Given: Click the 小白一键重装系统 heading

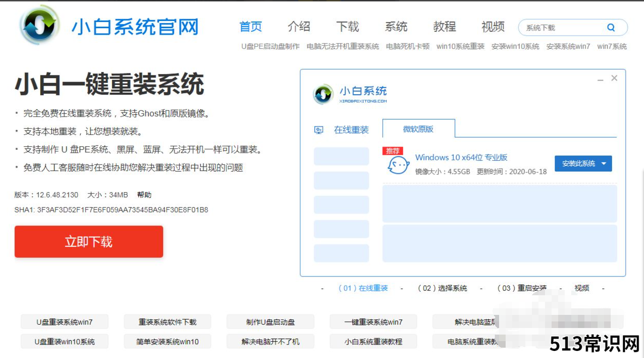Looking at the screenshot, I should click(x=110, y=84).
